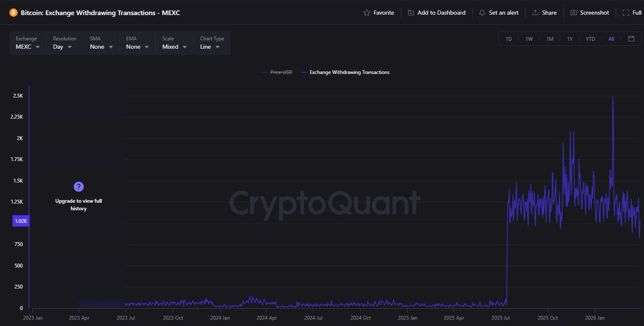The width and height of the screenshot is (644, 326).
Task: Click the 2025 Jul x-axis label
Action: (x=500, y=317)
